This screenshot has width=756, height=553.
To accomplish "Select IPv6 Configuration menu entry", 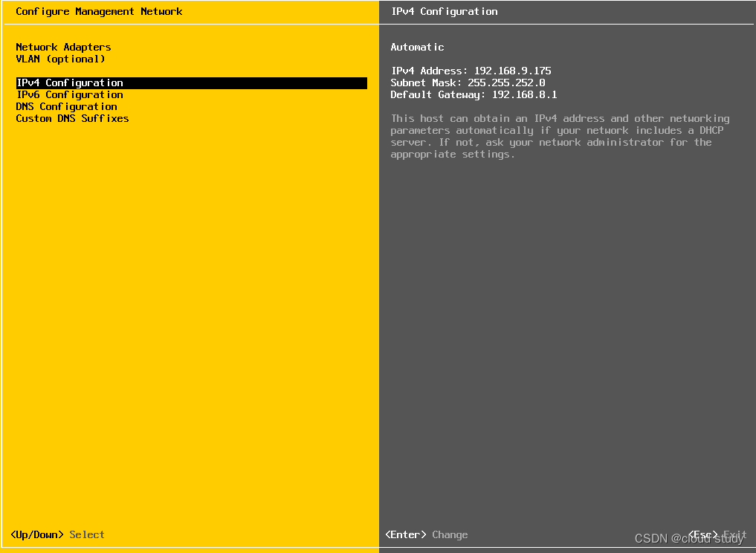I will tap(70, 94).
